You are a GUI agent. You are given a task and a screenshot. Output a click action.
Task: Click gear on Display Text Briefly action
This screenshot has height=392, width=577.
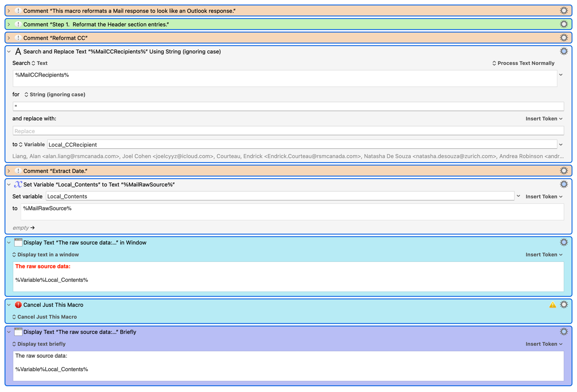(x=563, y=332)
